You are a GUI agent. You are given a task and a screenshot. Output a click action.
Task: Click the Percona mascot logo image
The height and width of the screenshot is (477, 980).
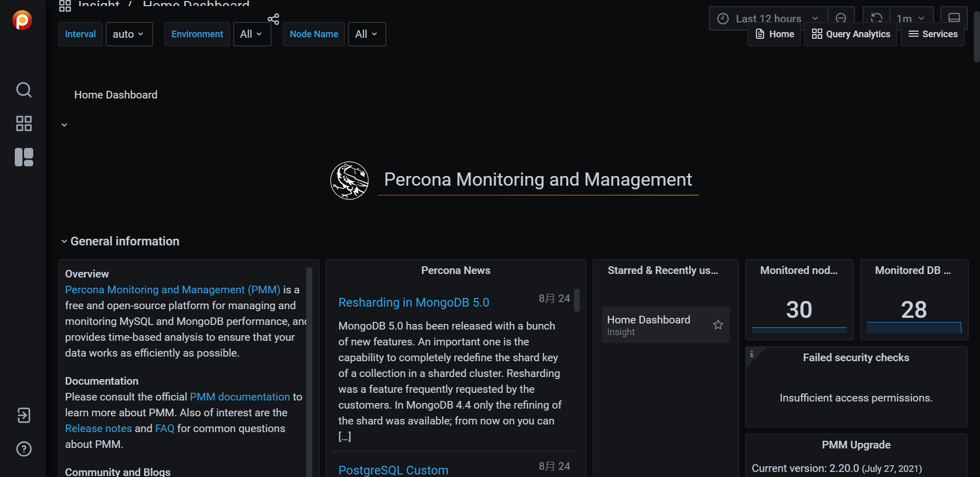[x=349, y=181]
